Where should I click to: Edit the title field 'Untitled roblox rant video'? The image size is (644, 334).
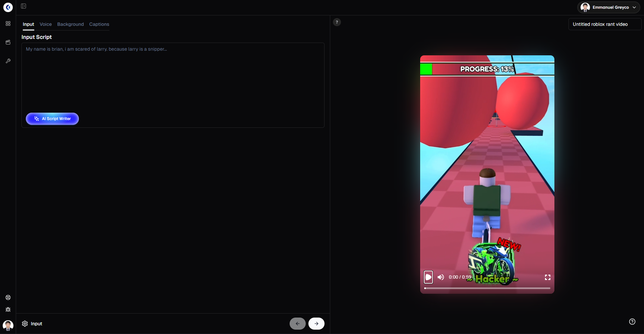[605, 24]
